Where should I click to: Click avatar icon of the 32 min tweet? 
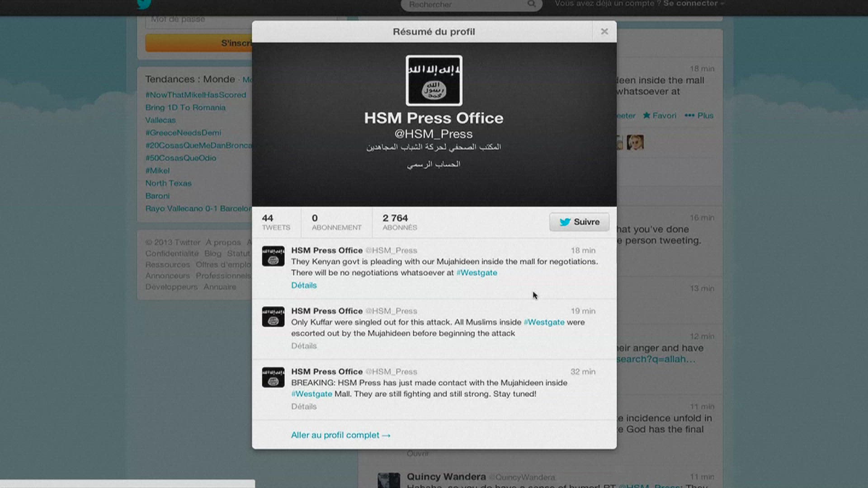(x=273, y=377)
